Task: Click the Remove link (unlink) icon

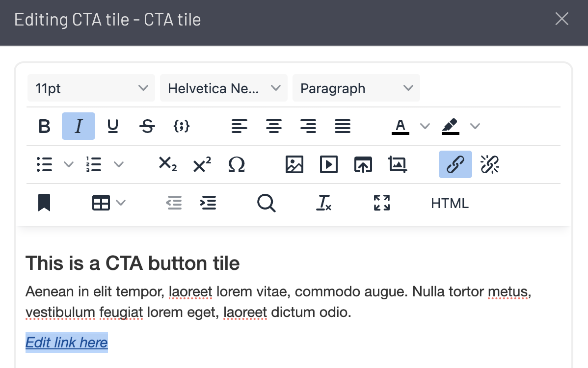Action: (489, 164)
